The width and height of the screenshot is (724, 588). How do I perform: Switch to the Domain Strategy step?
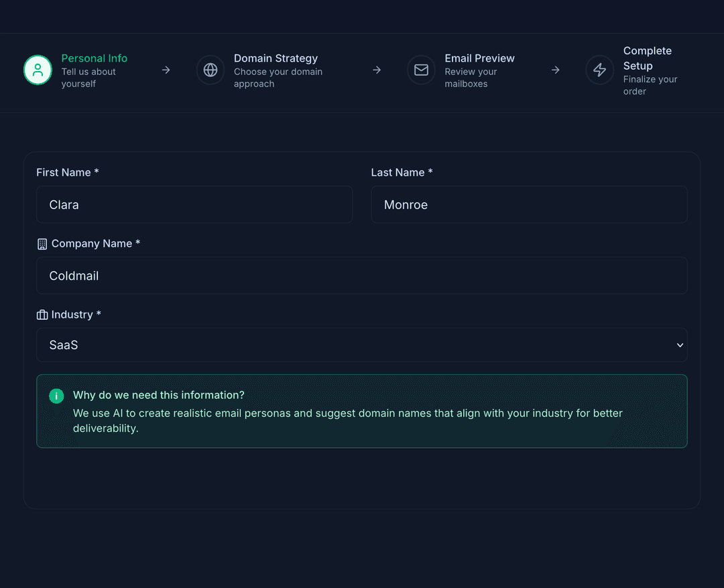point(276,58)
